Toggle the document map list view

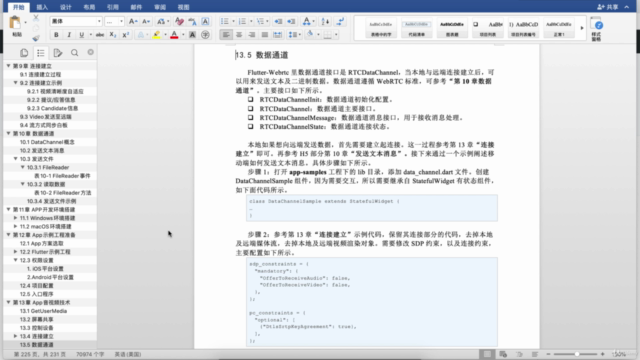pyautogui.click(x=41, y=53)
